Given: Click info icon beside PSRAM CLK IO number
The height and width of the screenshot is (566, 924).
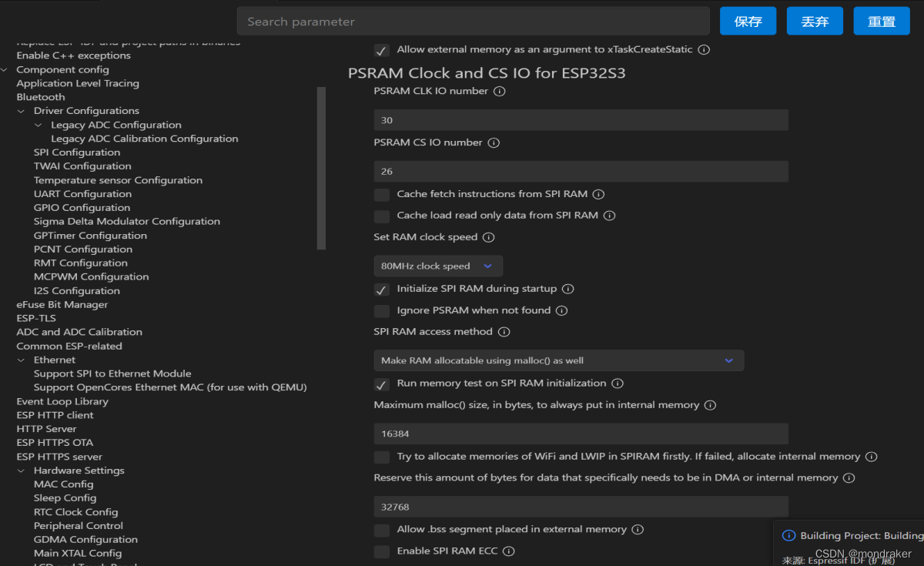Looking at the screenshot, I should pyautogui.click(x=499, y=92).
